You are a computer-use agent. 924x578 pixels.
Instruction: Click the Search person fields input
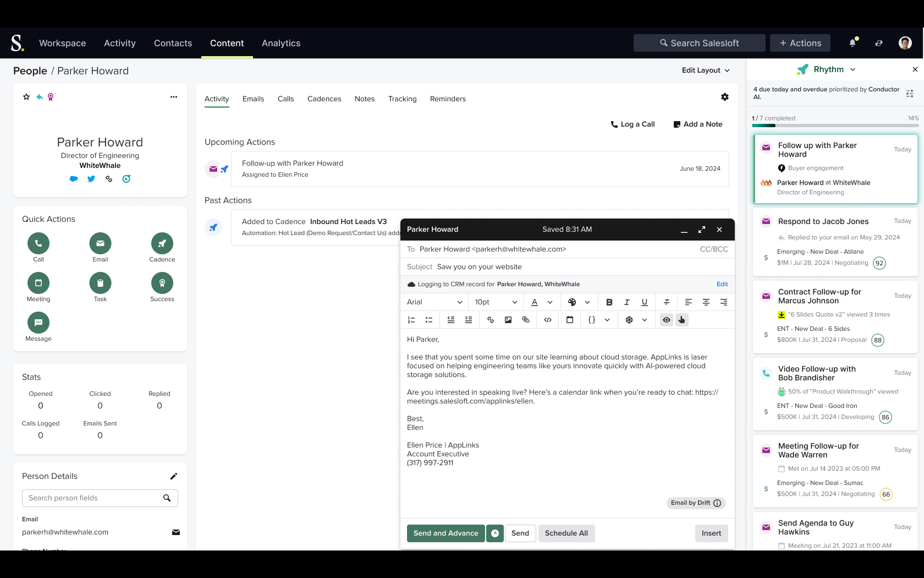point(92,498)
